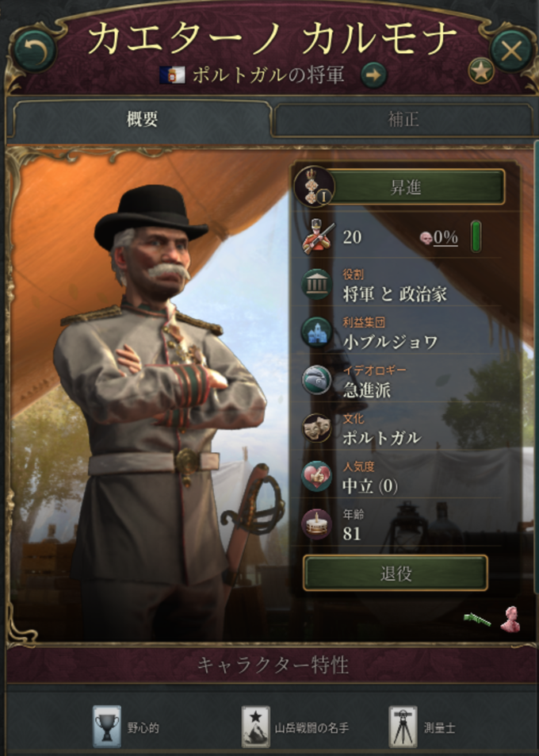Open the 野心的 trait trophy icon
The height and width of the screenshot is (756, 539).
pos(106,727)
